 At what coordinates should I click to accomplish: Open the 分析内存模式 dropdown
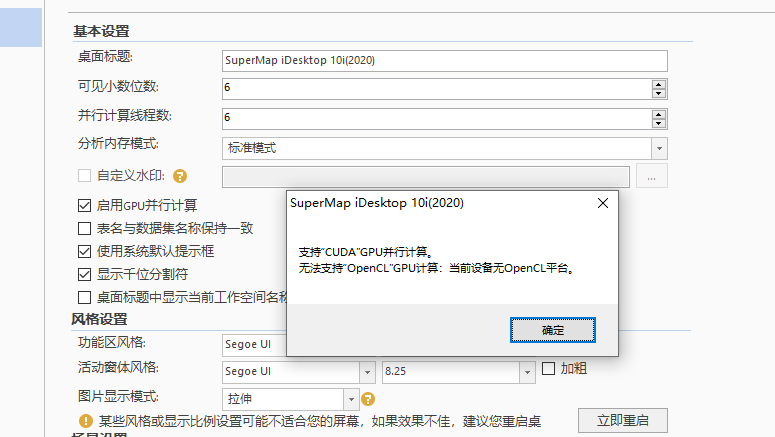tap(659, 148)
